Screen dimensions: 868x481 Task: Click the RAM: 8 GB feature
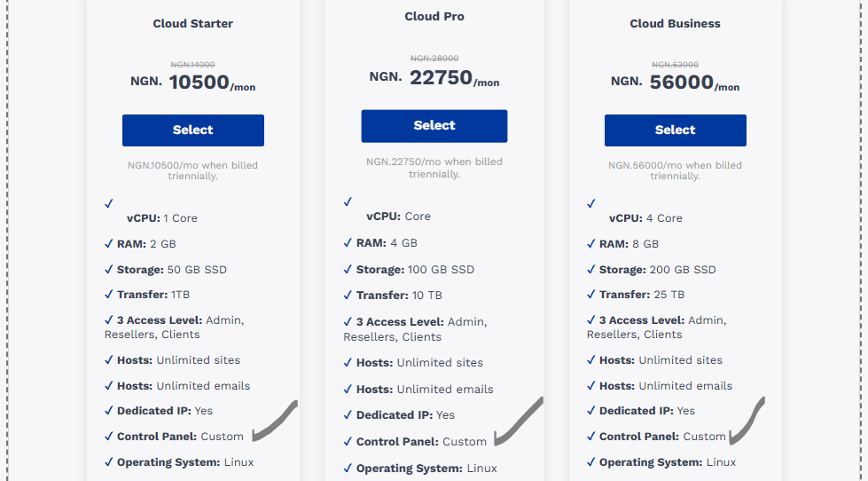(x=629, y=244)
